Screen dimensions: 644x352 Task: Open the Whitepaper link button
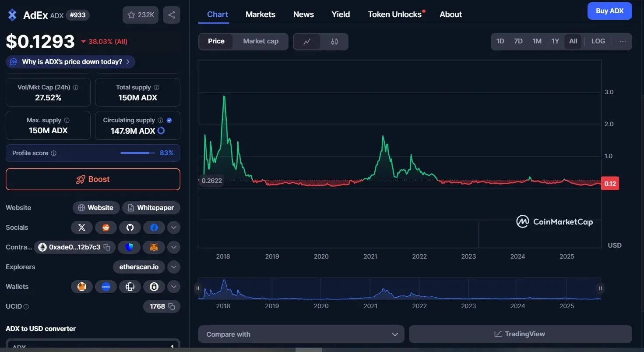[x=151, y=208]
